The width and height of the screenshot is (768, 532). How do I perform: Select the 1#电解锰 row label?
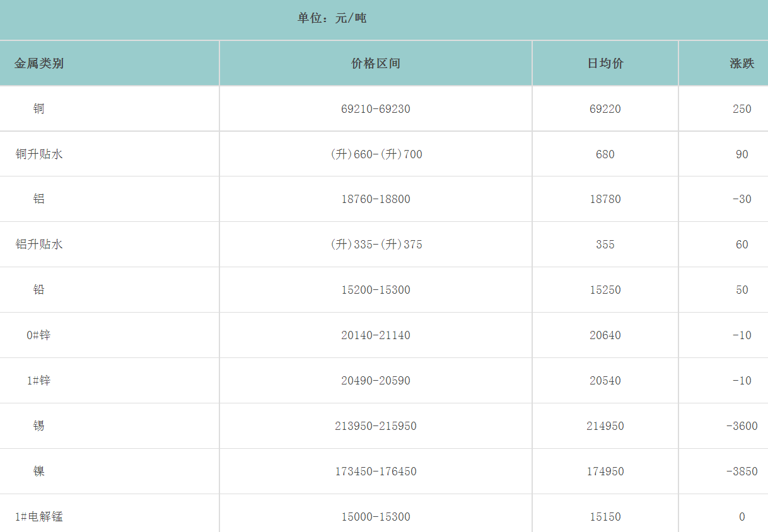(39, 517)
